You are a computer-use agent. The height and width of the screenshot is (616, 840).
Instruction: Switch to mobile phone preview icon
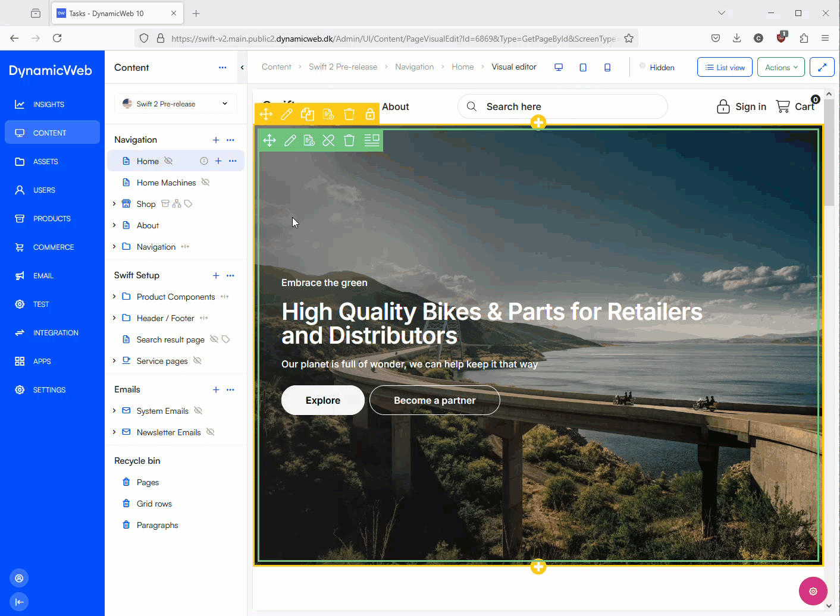607,68
